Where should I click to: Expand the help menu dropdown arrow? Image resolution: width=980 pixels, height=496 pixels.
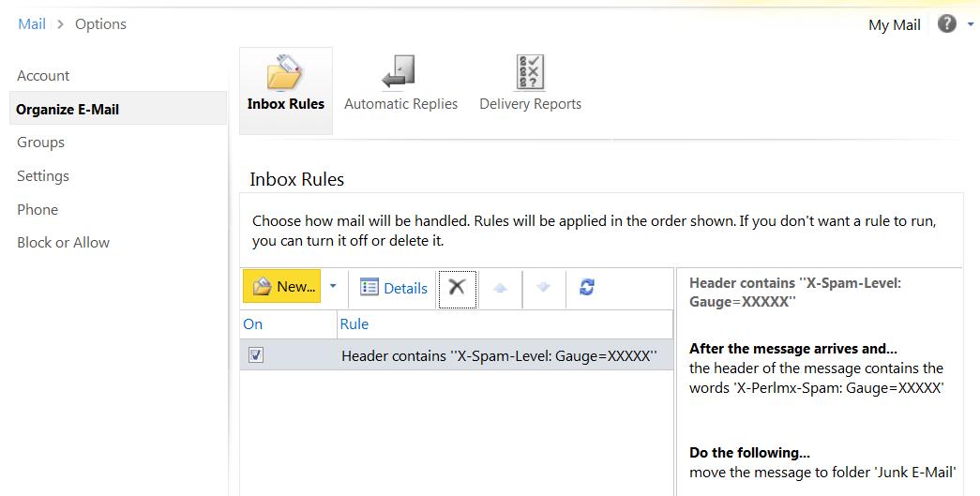pyautogui.click(x=971, y=25)
